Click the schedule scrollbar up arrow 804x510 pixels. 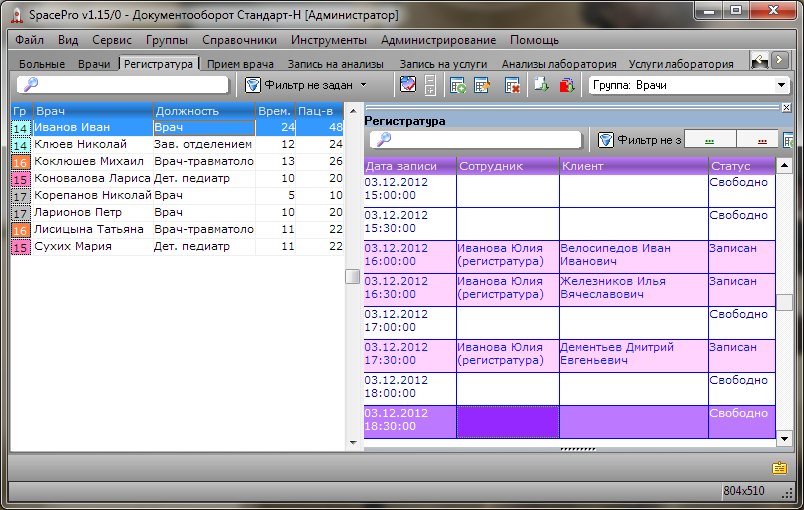click(785, 165)
